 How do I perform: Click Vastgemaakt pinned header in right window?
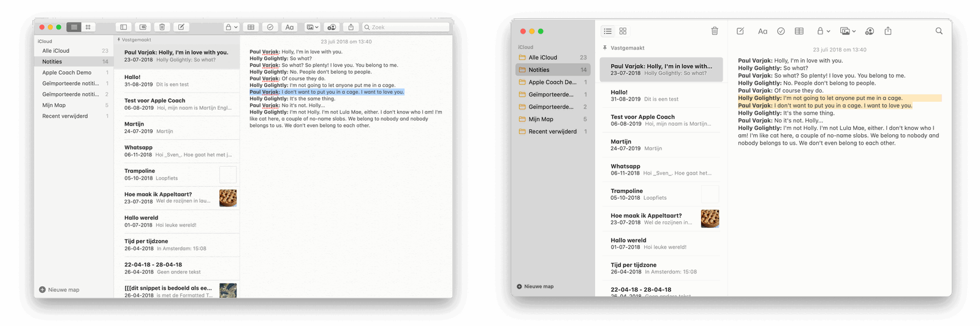pos(624,48)
